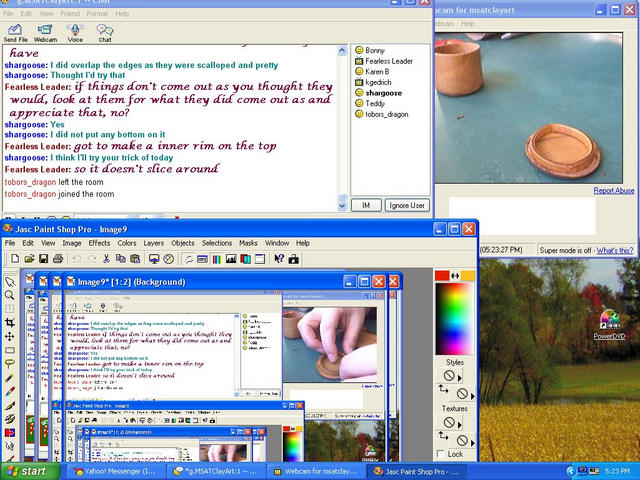Open the Colors menu
This screenshot has width=640, height=480.
coord(127,243)
